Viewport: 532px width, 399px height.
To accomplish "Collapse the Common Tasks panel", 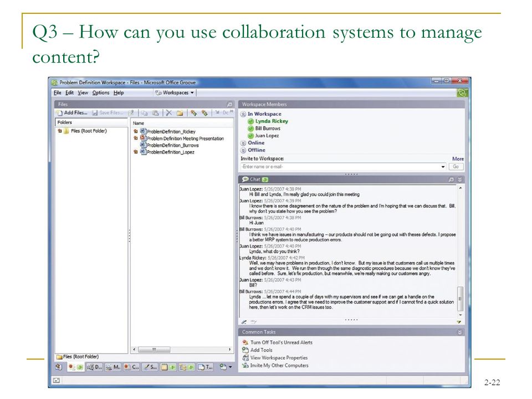I will (460, 332).
